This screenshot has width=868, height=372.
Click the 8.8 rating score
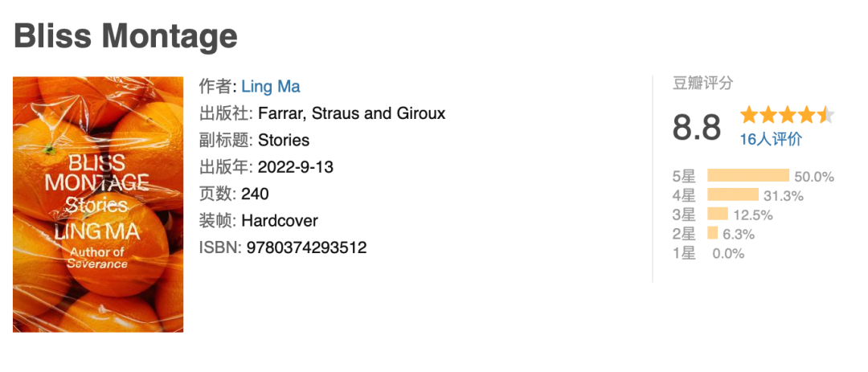pos(697,128)
